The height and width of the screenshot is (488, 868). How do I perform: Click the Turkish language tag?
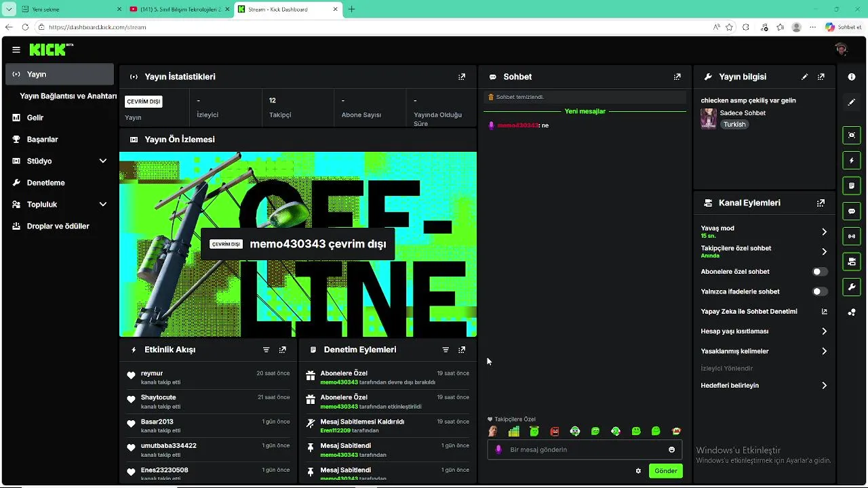pos(734,125)
